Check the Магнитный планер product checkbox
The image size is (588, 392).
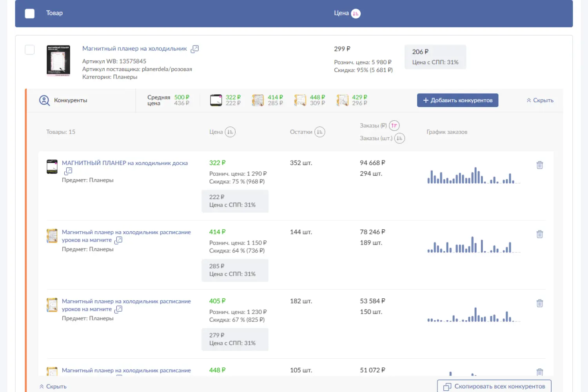[30, 50]
